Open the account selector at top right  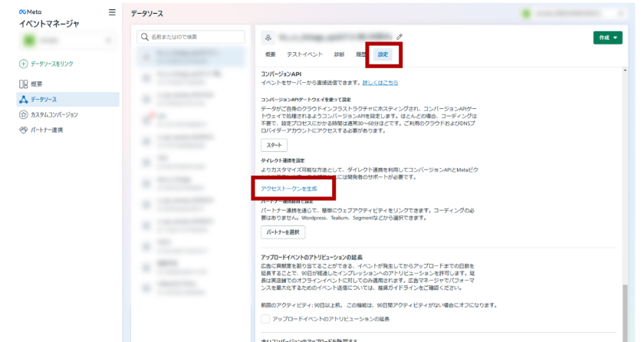[573, 14]
